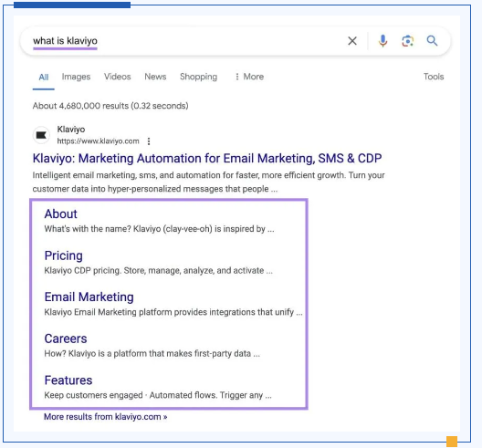Screen dimensions: 482x448
Task: Open Google Lens image search icon
Action: [408, 41]
